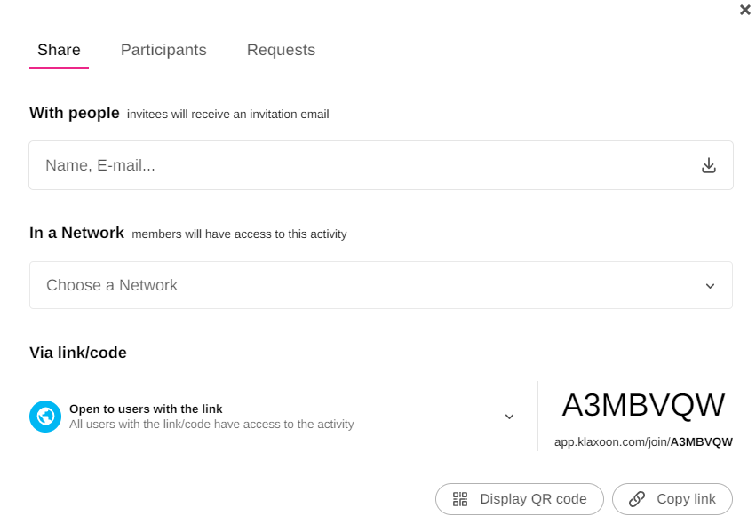Click the chevron arrow in the Network selector

(710, 286)
